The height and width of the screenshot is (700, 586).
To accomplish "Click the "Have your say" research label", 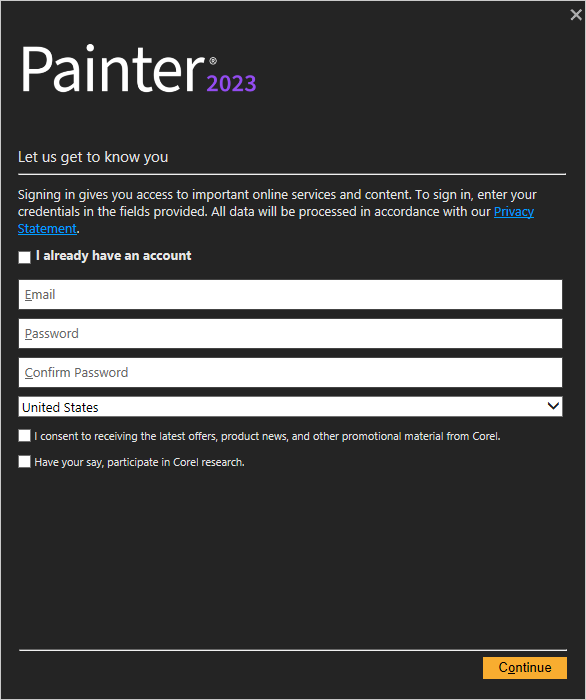I will click(x=139, y=462).
